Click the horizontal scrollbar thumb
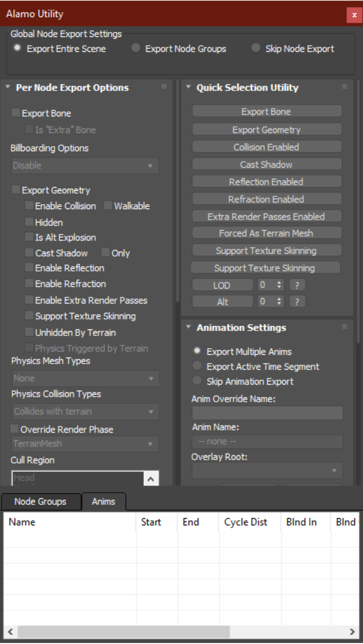363x644 pixels. click(x=123, y=632)
